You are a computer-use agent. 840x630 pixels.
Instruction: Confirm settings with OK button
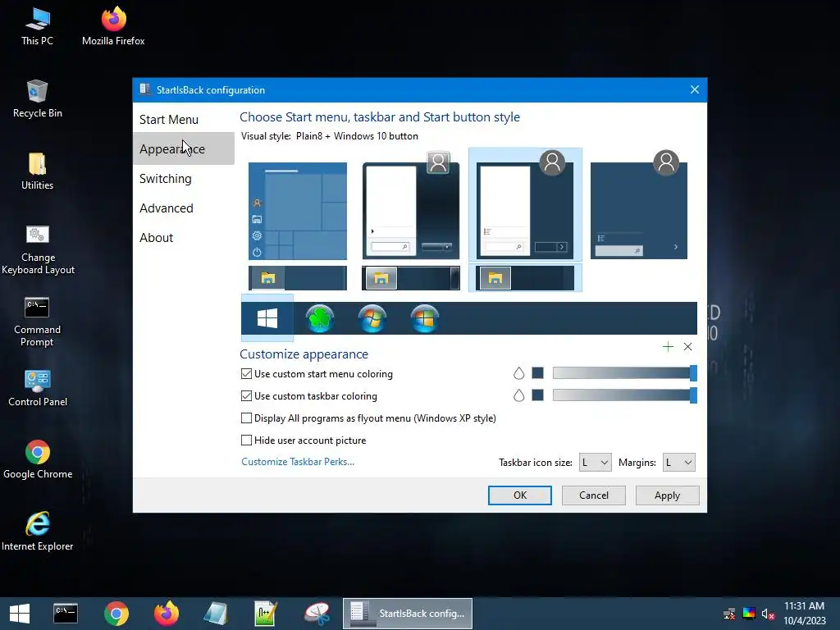[x=519, y=495]
